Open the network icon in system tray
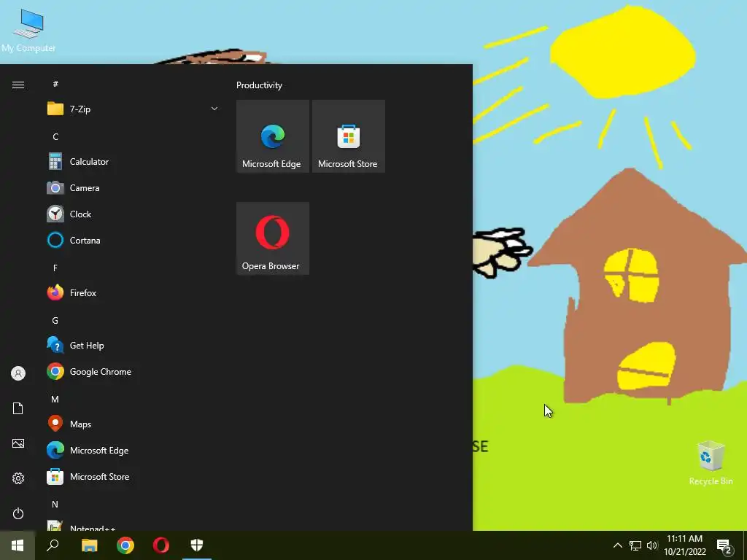The width and height of the screenshot is (747, 560). (x=635, y=545)
